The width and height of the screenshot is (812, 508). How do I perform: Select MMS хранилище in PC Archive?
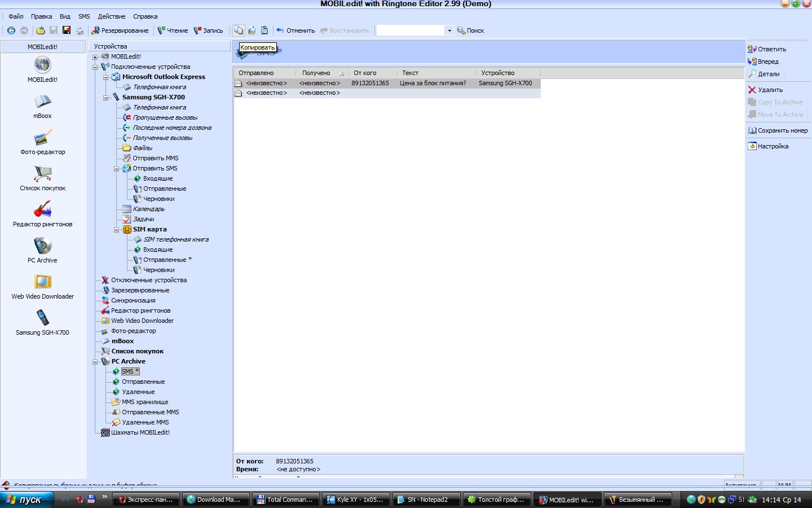click(x=145, y=402)
